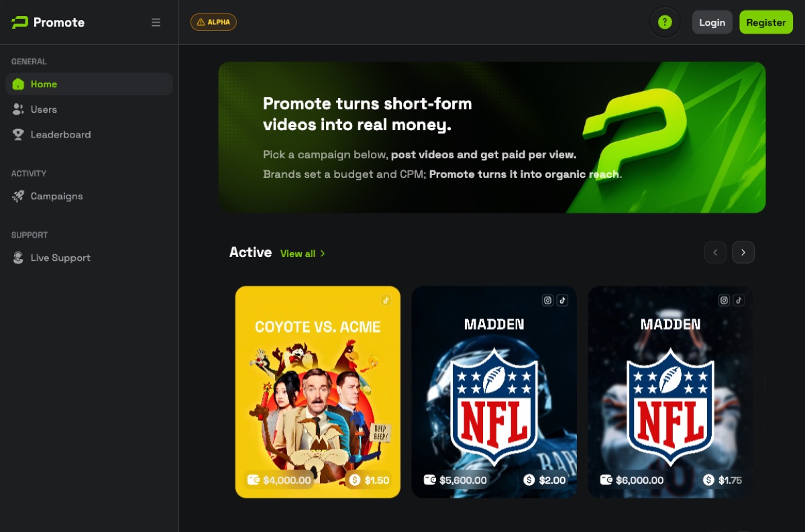The image size is (805, 532).
Task: Click the Live Support headset icon
Action: (x=18, y=258)
